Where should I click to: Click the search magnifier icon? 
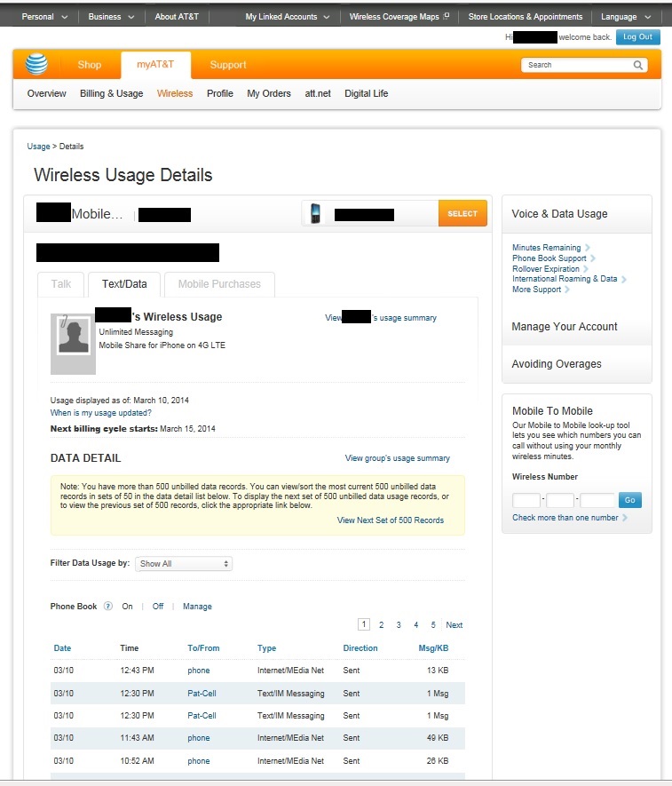(x=637, y=65)
